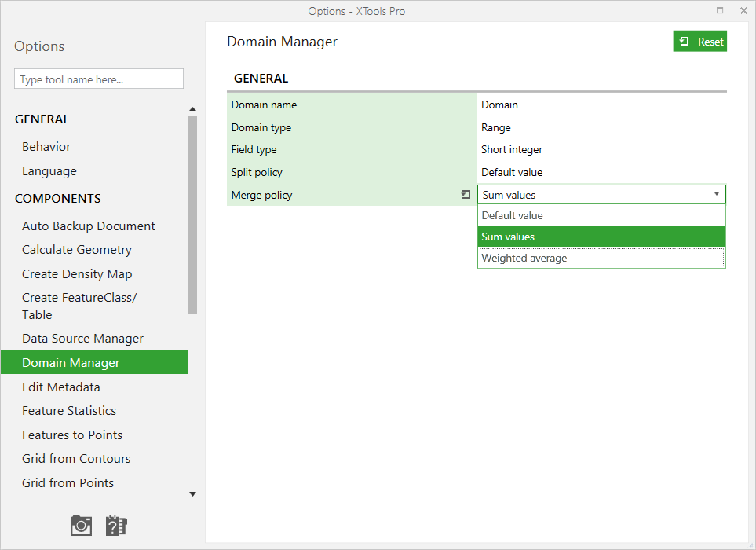Open the Merge policy dropdown arrow
Screen dimensions: 756x550
click(x=717, y=194)
